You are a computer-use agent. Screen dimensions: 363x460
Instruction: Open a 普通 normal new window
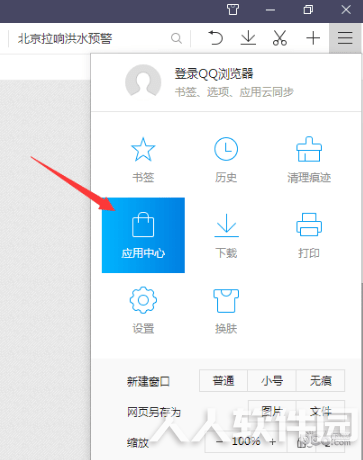point(223,380)
